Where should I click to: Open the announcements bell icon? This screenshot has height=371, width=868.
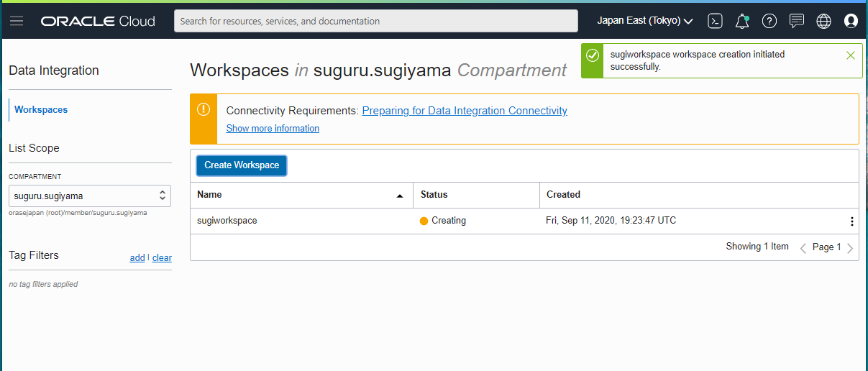(x=742, y=21)
